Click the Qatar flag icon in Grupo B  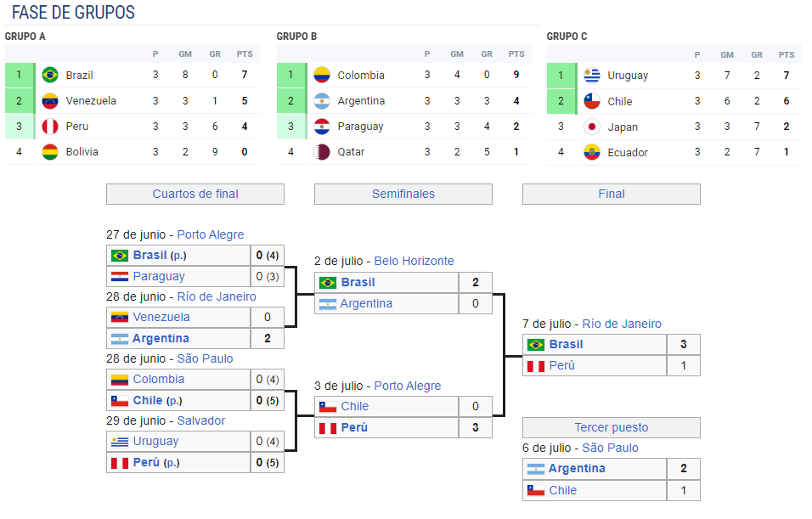pos(322,152)
